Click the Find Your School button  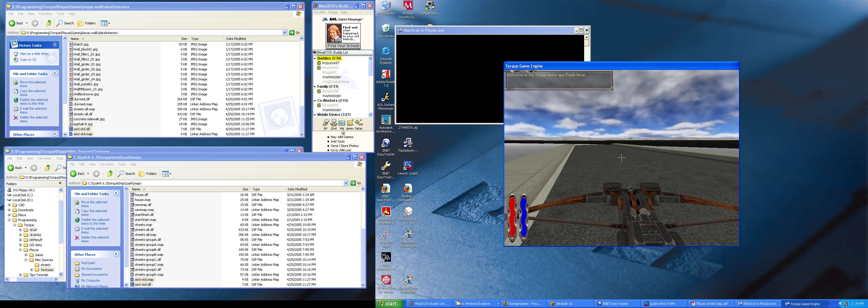point(343,46)
